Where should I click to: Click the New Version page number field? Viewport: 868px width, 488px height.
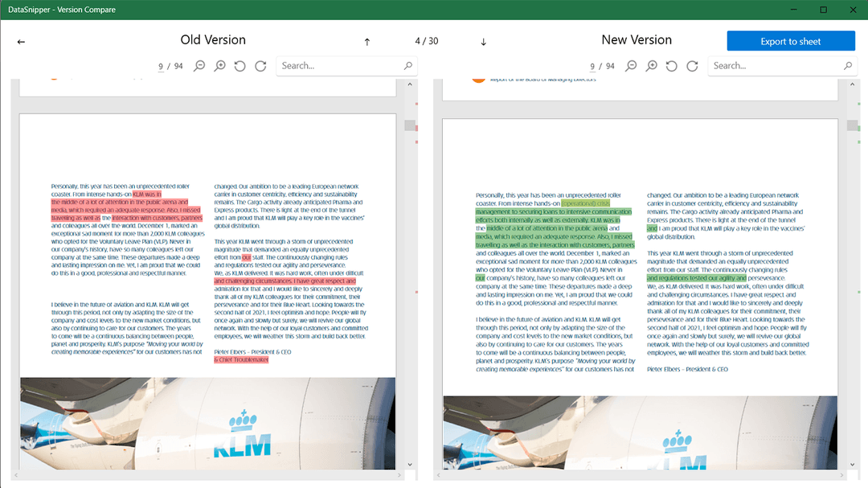click(x=593, y=66)
